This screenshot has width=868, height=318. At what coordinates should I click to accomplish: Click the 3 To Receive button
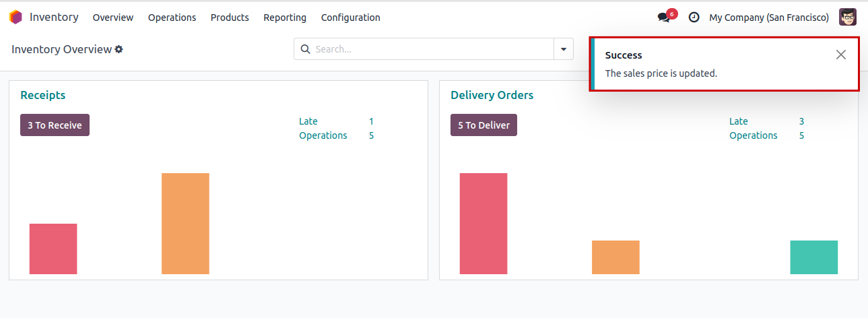[55, 125]
